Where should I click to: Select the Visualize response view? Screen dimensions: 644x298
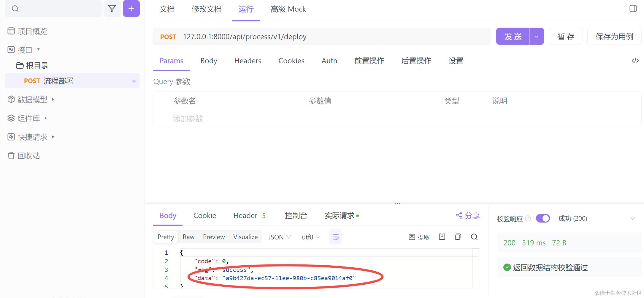click(x=245, y=237)
